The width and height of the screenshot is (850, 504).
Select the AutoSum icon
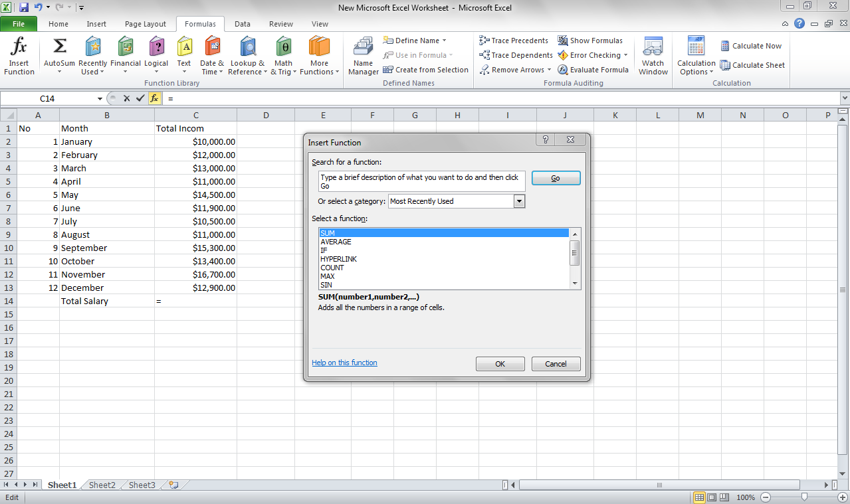click(60, 53)
